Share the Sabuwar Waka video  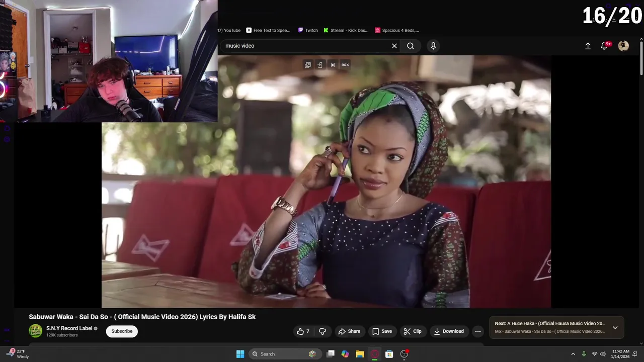(349, 331)
